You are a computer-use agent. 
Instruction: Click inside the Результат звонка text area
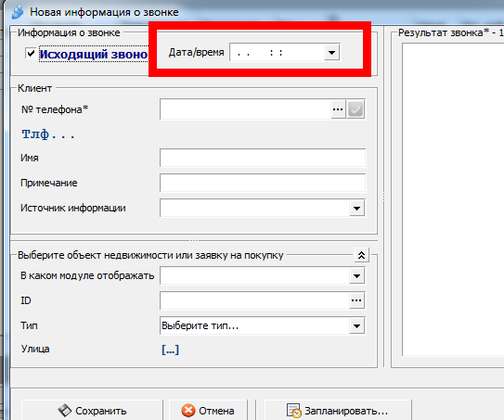[453, 199]
